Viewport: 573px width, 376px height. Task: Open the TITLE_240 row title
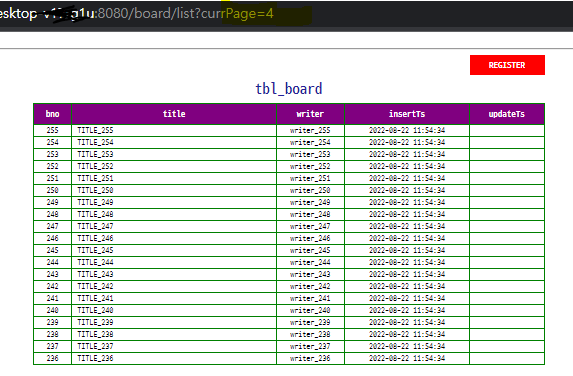pyautogui.click(x=95, y=310)
